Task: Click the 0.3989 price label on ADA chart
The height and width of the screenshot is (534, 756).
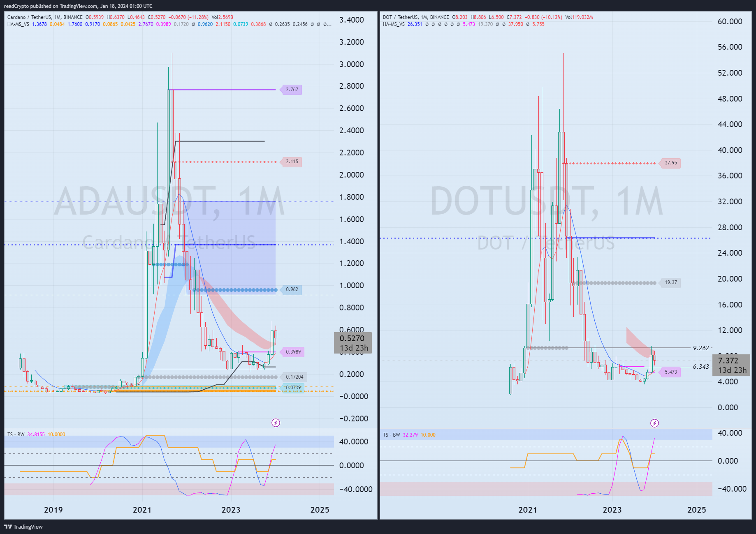Action: coord(293,352)
